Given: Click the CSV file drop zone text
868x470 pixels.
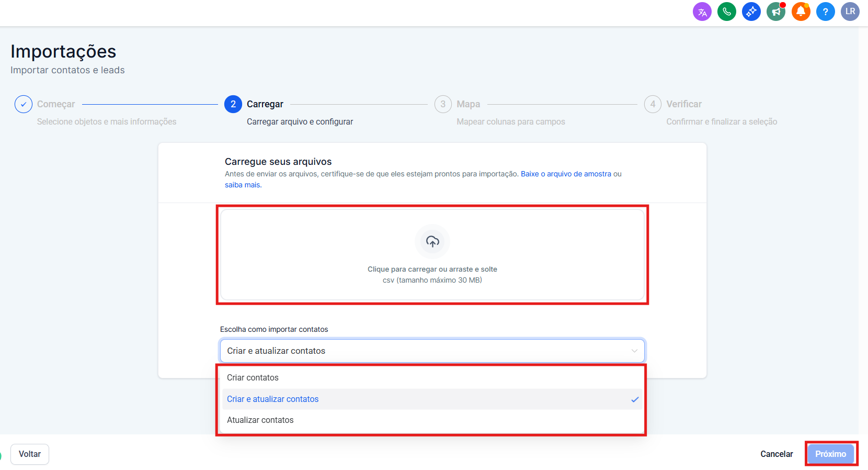Looking at the screenshot, I should point(432,270).
